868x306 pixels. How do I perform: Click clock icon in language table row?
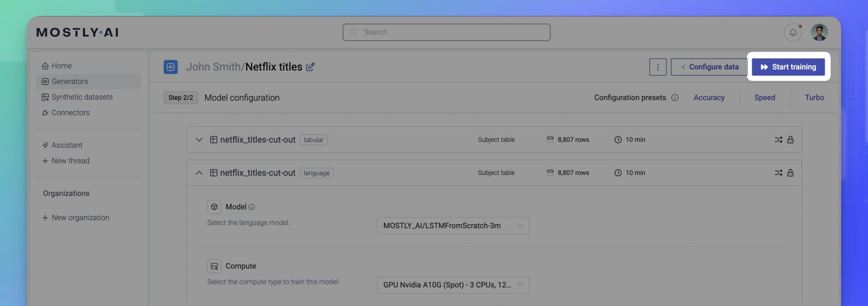coord(618,173)
